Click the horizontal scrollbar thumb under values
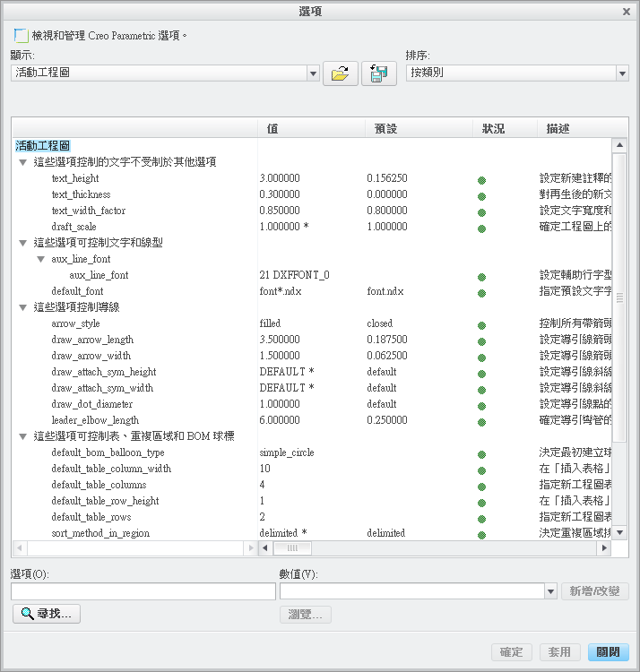This screenshot has height=672, width=640. [x=292, y=547]
